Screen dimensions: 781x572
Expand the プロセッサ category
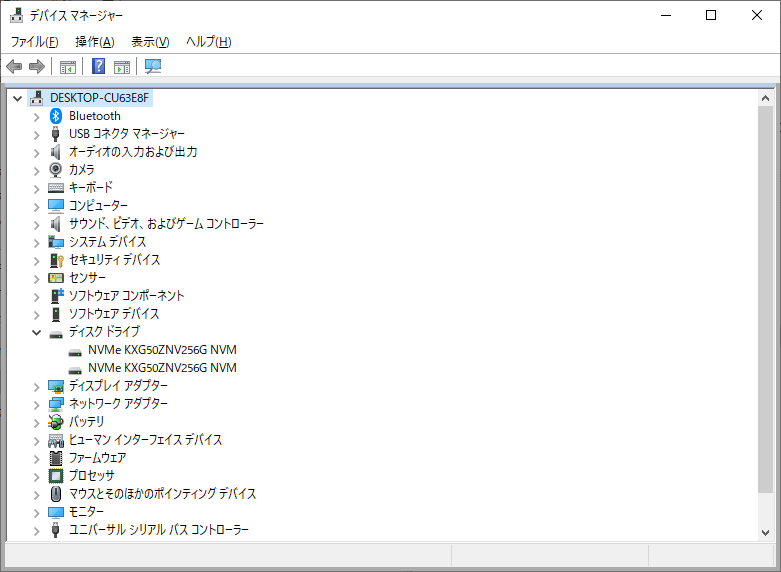[x=36, y=477]
